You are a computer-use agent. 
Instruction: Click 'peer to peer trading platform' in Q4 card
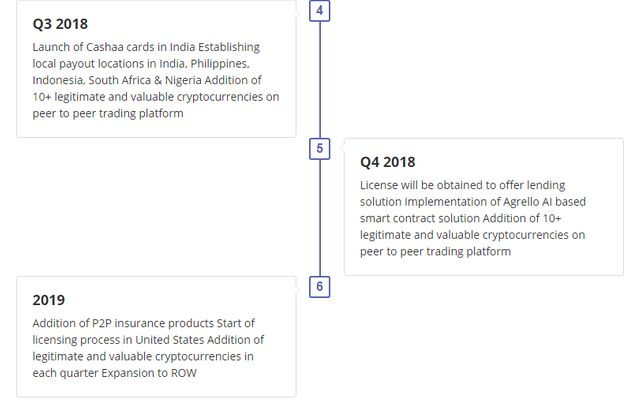[x=435, y=252]
